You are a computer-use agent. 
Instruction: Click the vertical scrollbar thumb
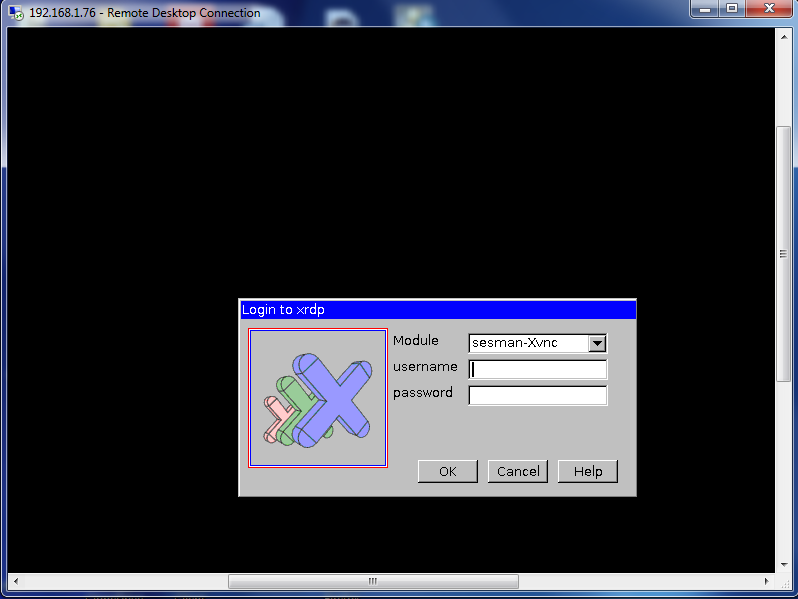[784, 254]
